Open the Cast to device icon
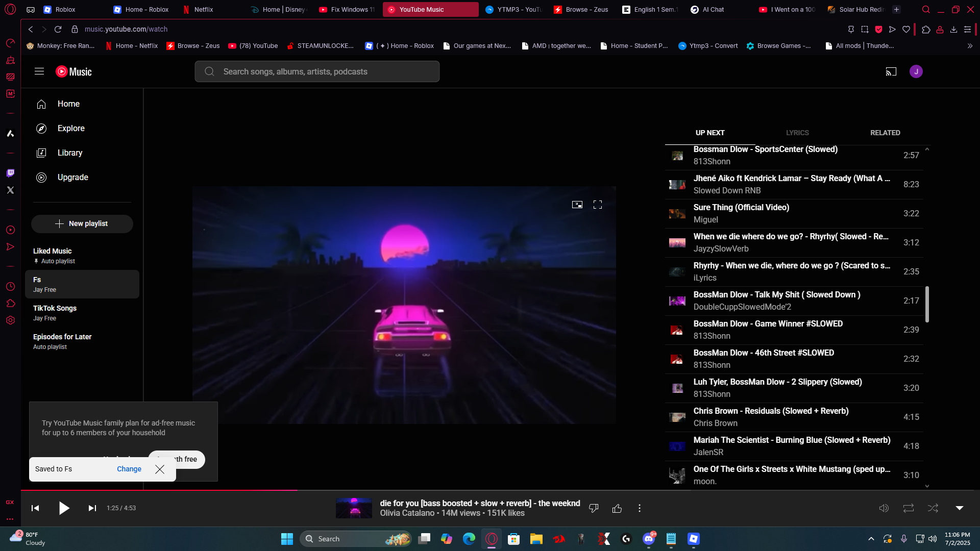This screenshot has width=980, height=551. 891,71
